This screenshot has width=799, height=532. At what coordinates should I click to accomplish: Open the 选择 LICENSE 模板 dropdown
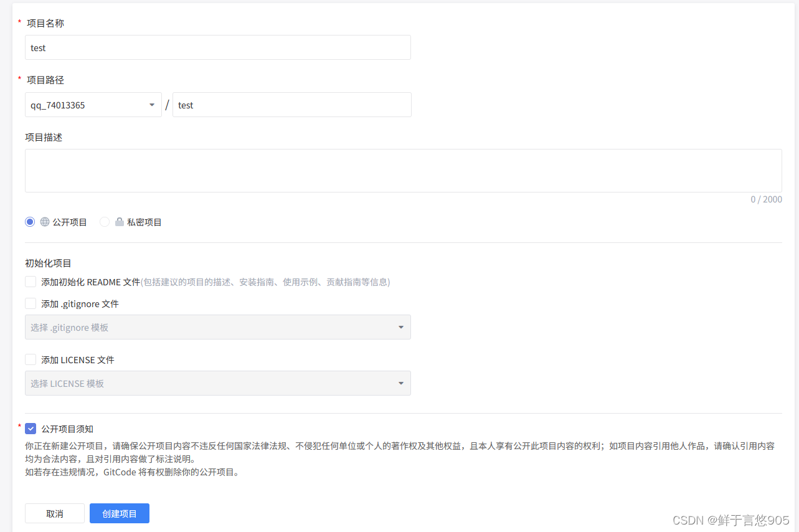tap(218, 383)
